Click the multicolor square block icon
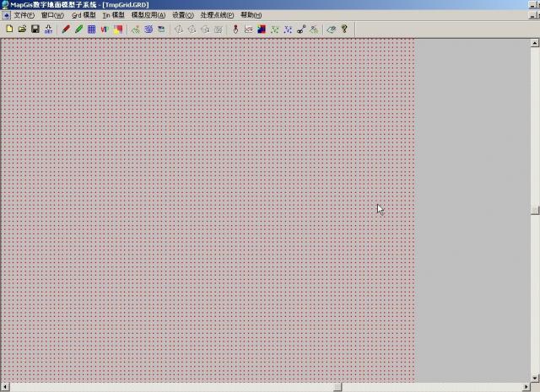The image size is (540, 392). 117,29
